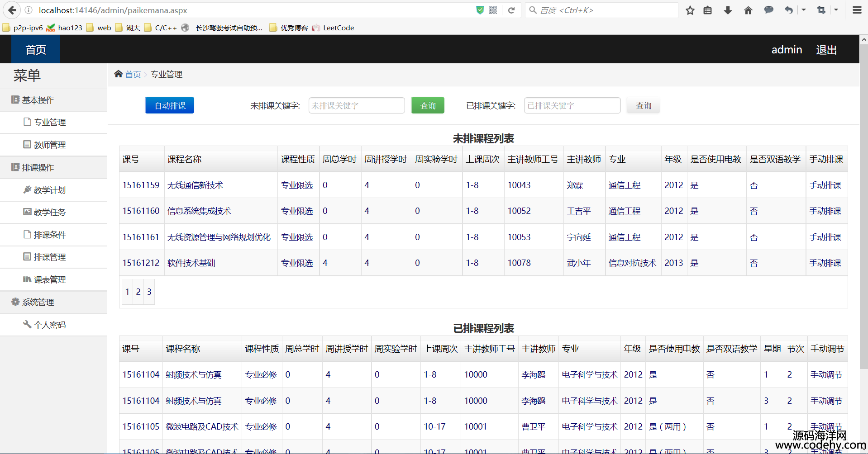Click the blue 自动排课 button

pyautogui.click(x=169, y=105)
